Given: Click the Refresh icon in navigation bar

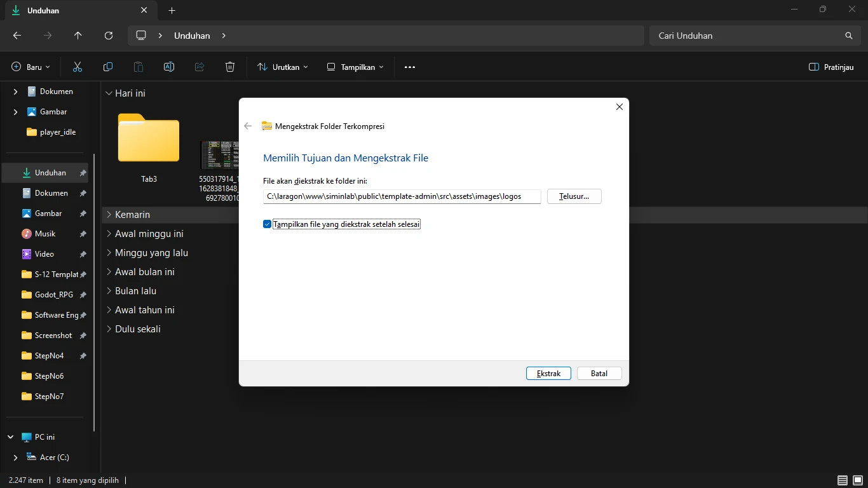Looking at the screenshot, I should [x=109, y=36].
